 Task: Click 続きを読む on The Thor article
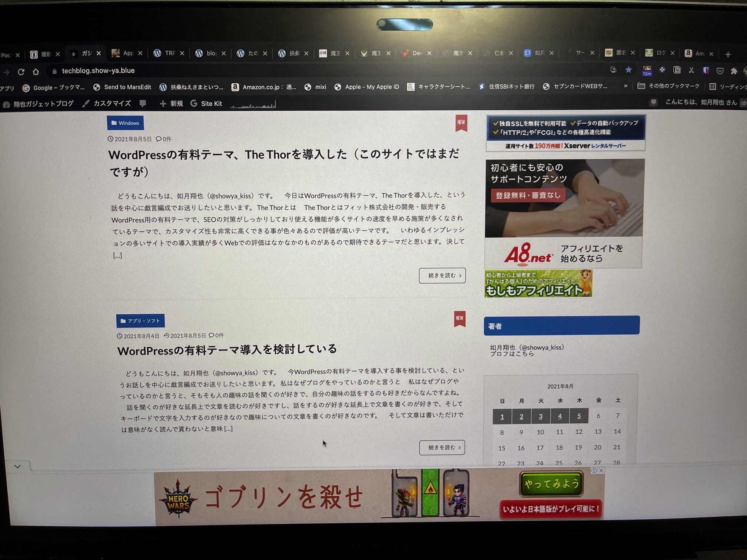442,276
